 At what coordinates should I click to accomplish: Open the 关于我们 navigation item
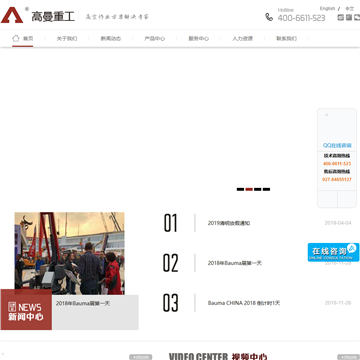[x=67, y=38]
